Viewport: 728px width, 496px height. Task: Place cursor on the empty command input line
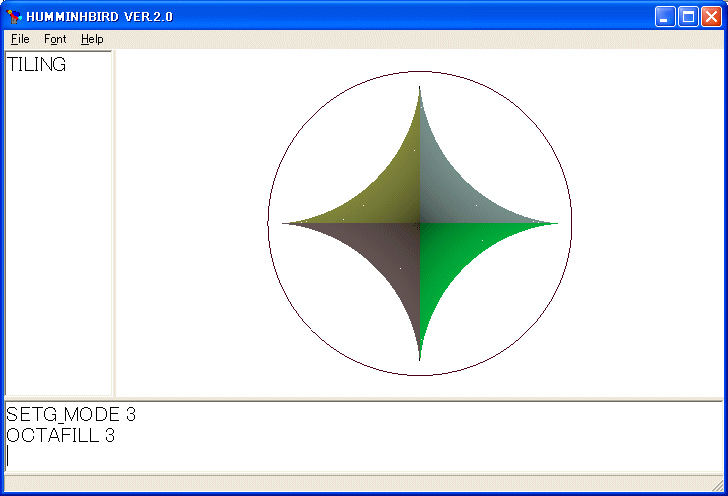pos(364,456)
